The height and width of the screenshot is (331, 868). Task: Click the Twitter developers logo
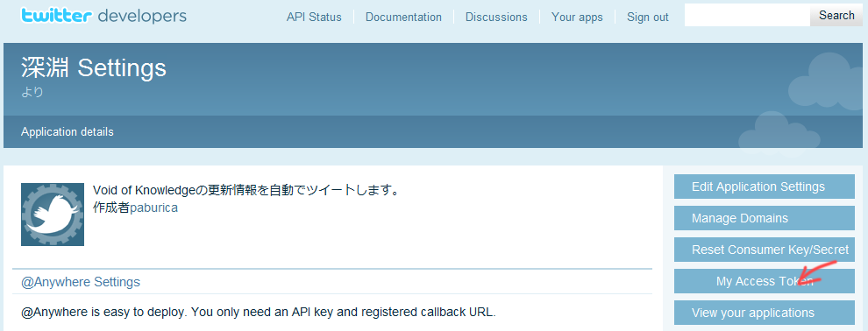(103, 16)
